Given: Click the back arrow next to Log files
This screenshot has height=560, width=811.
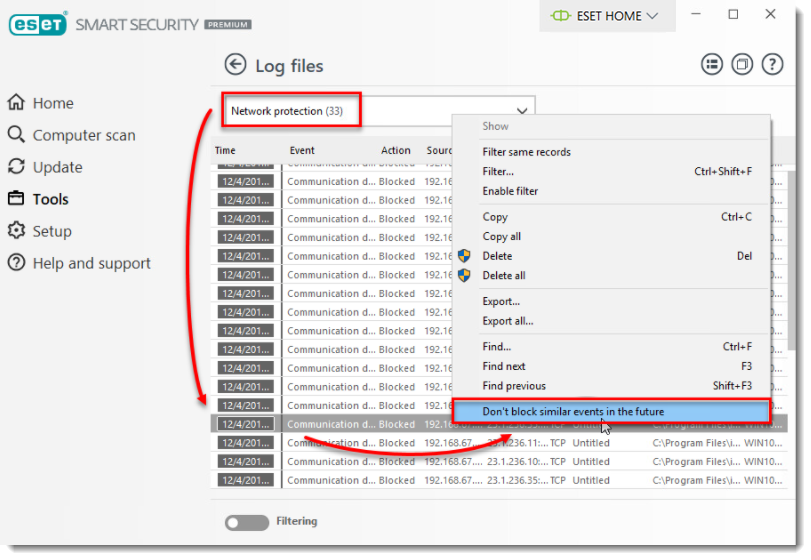Looking at the screenshot, I should pos(235,65).
